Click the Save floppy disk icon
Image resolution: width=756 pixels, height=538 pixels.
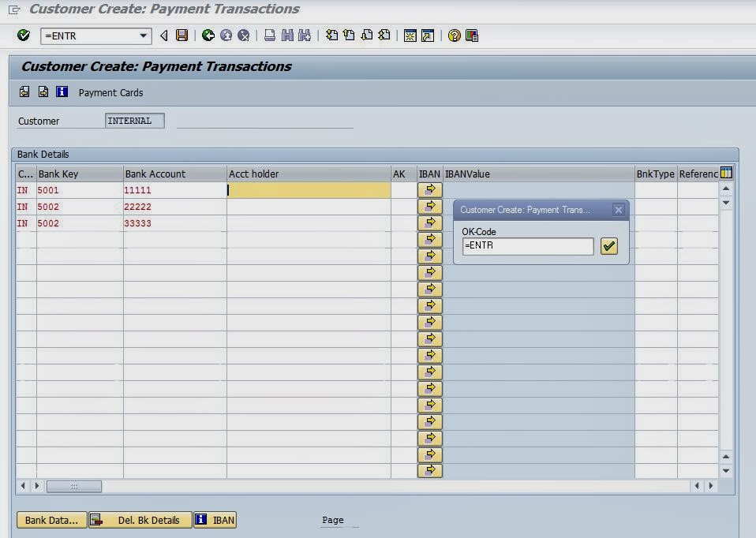[x=182, y=35]
